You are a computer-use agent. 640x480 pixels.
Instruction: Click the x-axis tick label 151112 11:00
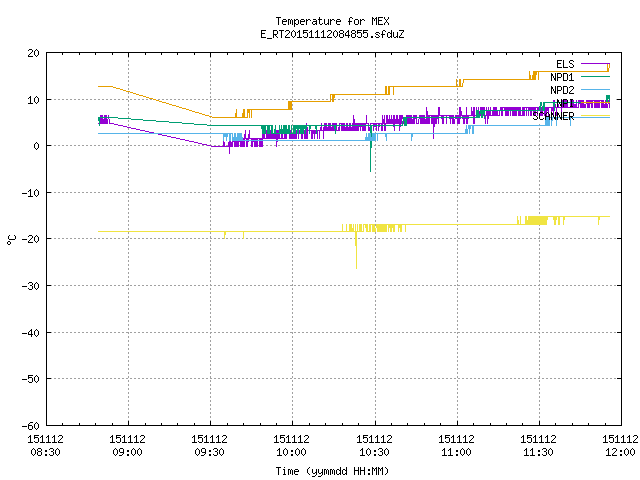pos(456,446)
